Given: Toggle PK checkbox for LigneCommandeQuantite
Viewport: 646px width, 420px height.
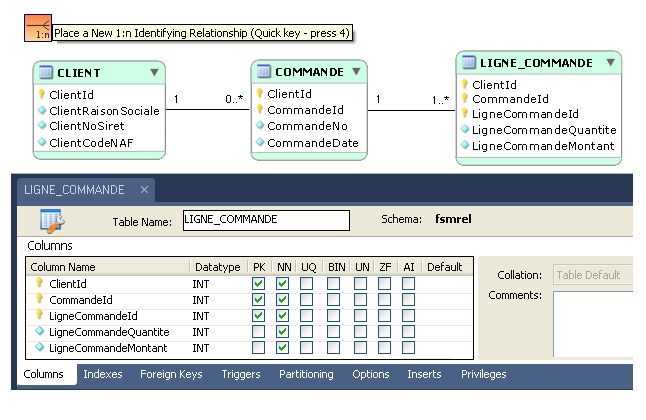Looking at the screenshot, I should (259, 332).
